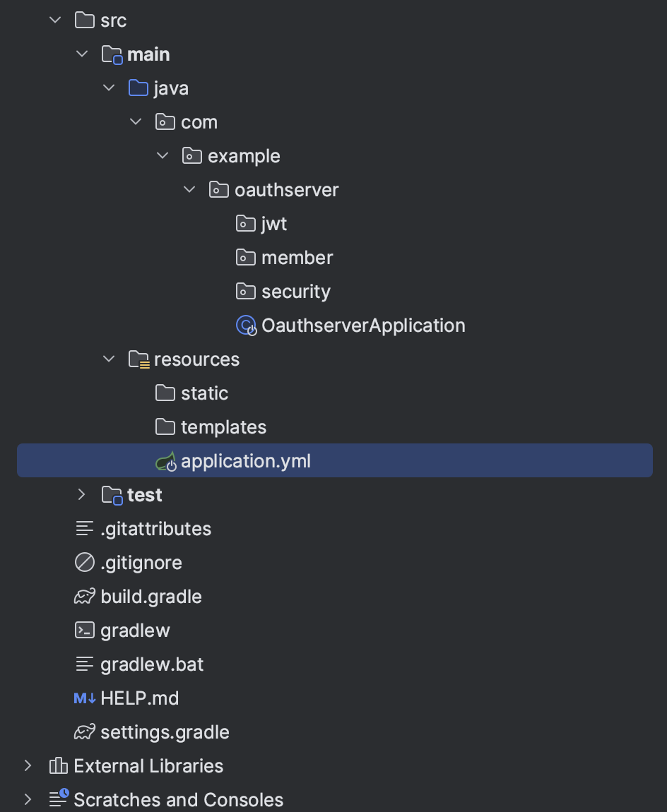Viewport: 667px width, 812px height.
Task: Click the Markdown icon next to HELP.md
Action: (83, 698)
